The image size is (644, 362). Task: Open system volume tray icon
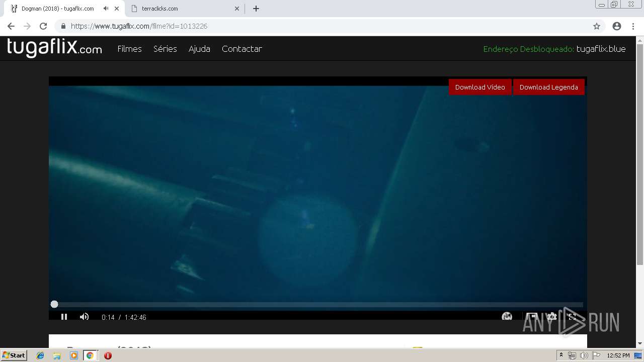584,355
